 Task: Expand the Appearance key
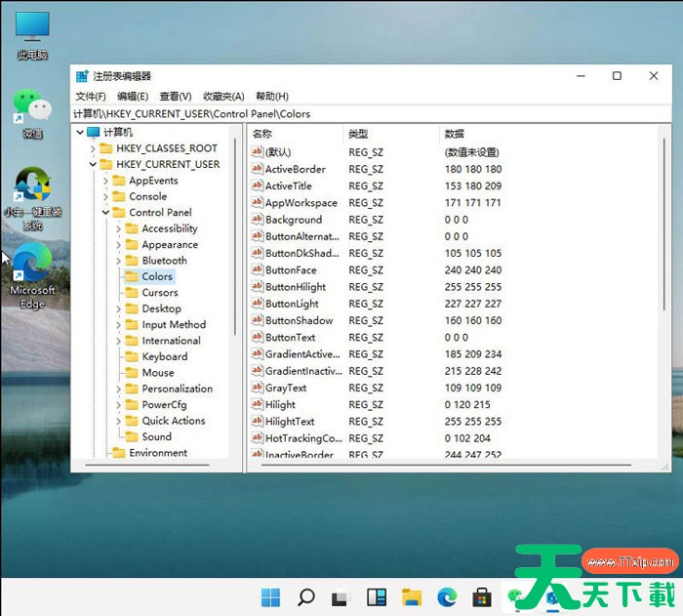[118, 245]
